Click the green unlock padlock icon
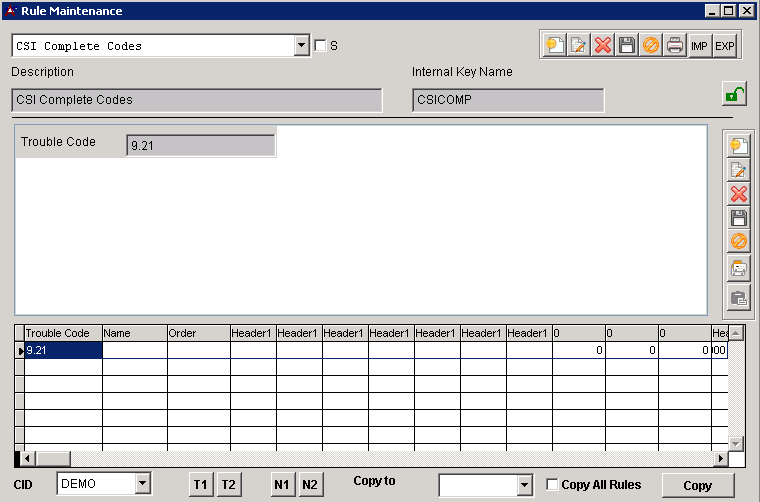This screenshot has width=760, height=502. pyautogui.click(x=734, y=95)
